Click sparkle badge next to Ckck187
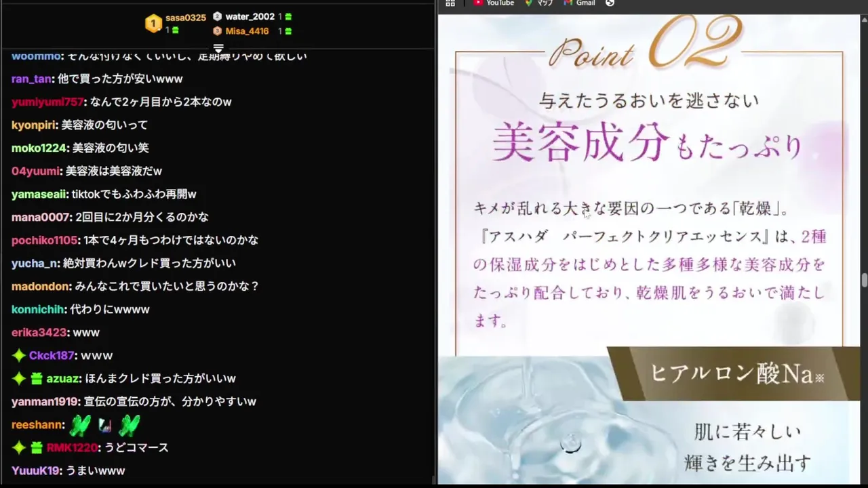This screenshot has height=488, width=868. tap(19, 355)
